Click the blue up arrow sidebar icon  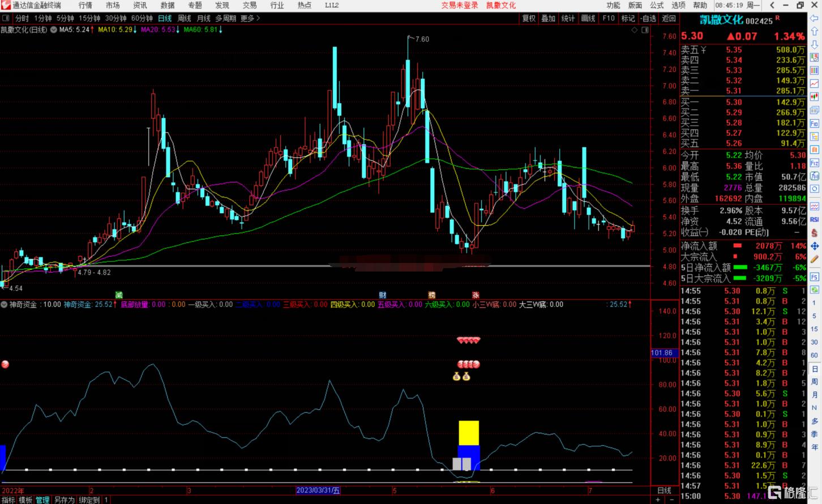tap(815, 31)
